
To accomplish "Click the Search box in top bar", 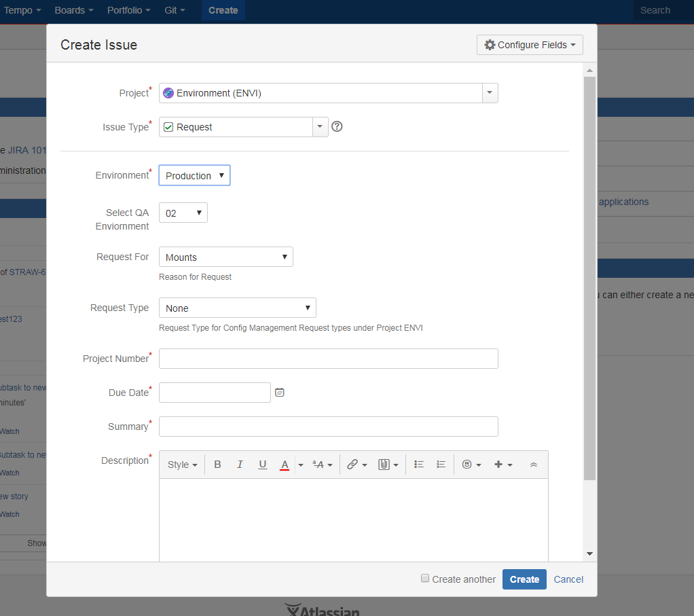I will point(664,10).
